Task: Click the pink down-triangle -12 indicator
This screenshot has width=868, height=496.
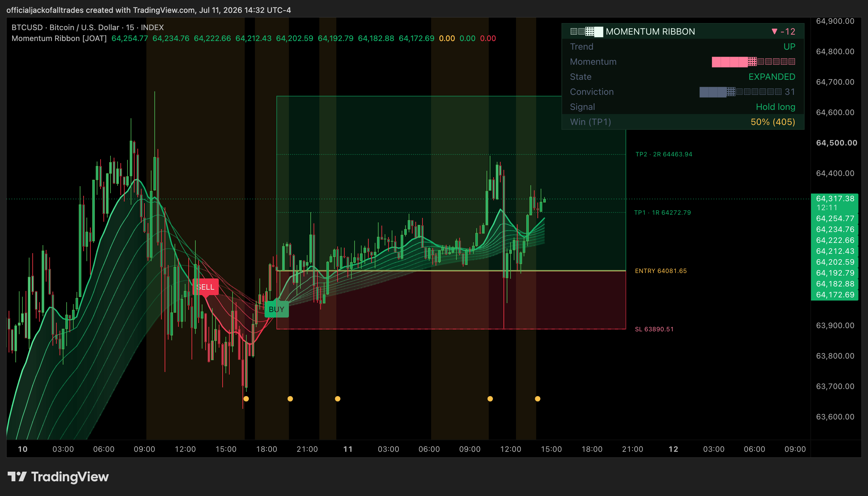Action: tap(783, 32)
